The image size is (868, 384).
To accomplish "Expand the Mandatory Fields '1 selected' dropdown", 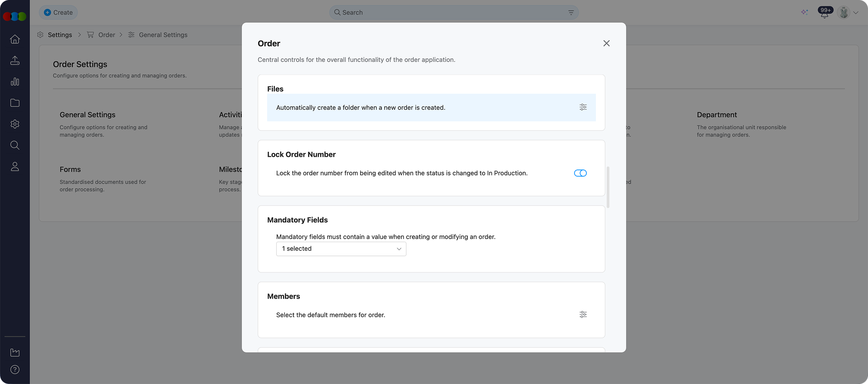I will point(341,249).
